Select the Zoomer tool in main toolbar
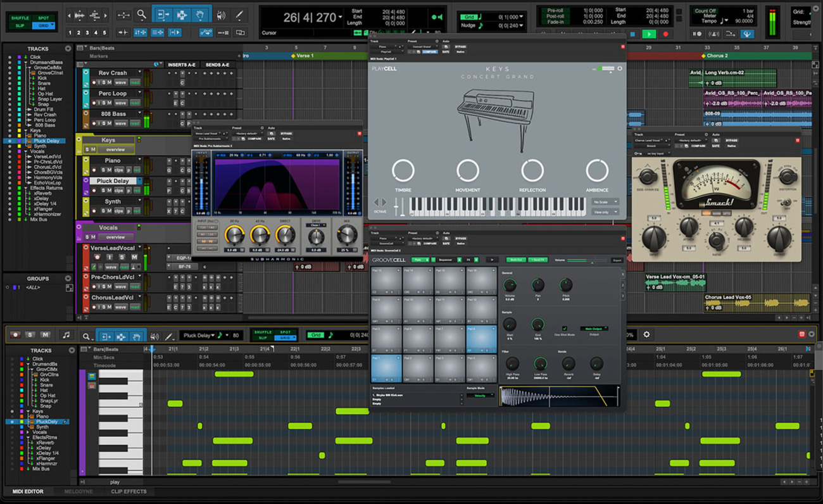Viewport: 823px width, 504px height. [x=142, y=15]
